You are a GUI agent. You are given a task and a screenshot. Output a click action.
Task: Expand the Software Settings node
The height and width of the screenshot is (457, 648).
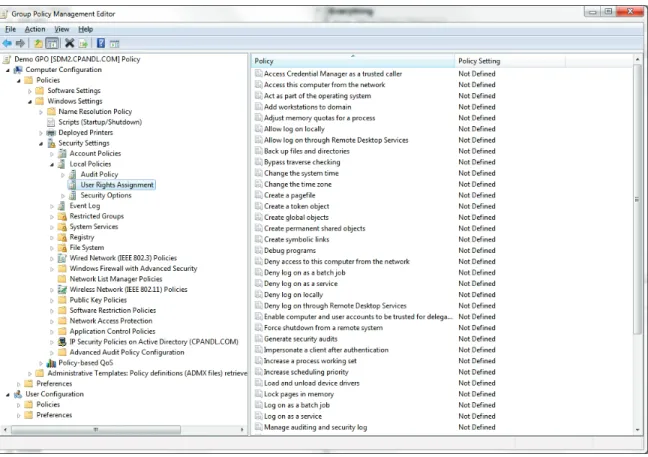(x=30, y=91)
